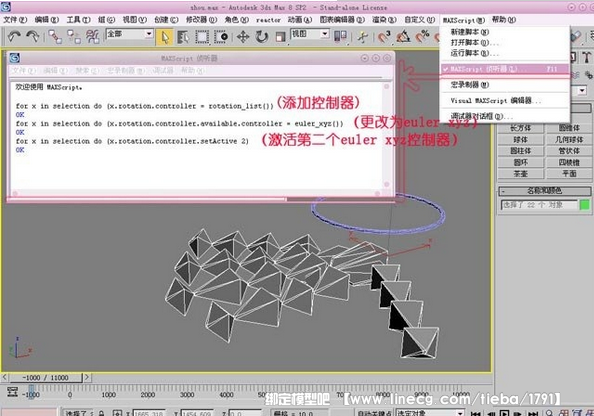Image resolution: width=594 pixels, height=416 pixels.
Task: Open 文件 menu in main menu bar
Action: click(15, 20)
